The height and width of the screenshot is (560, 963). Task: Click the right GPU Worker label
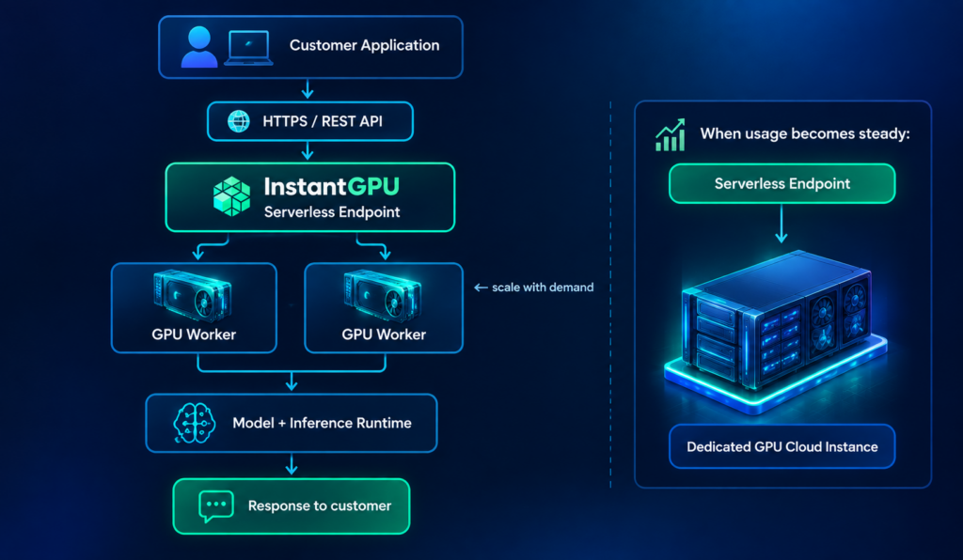[384, 334]
